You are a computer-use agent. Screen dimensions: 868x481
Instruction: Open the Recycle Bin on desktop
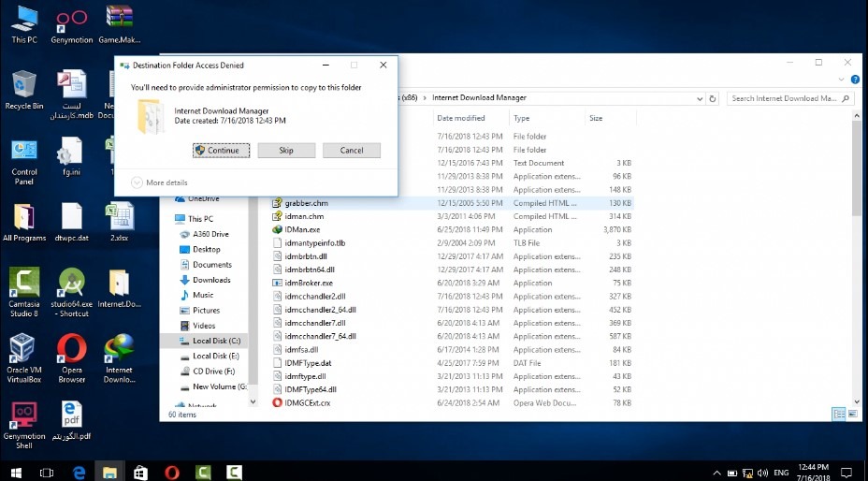pyautogui.click(x=23, y=90)
